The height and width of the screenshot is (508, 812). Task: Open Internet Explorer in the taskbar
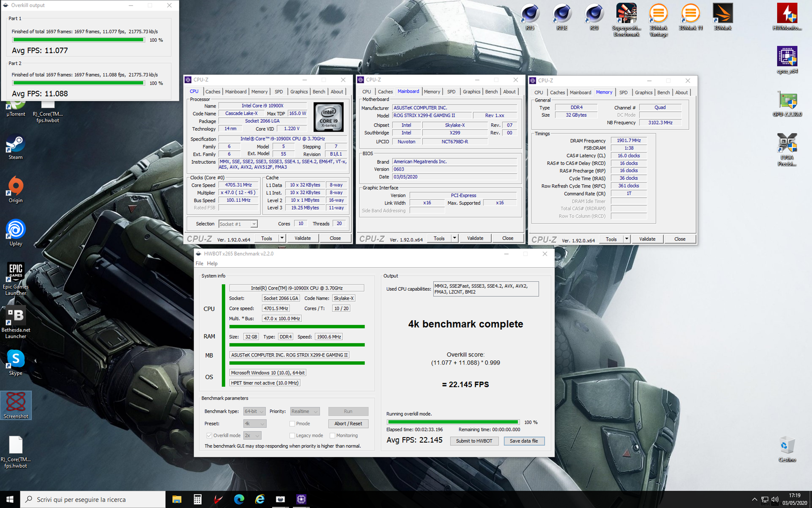(x=259, y=499)
